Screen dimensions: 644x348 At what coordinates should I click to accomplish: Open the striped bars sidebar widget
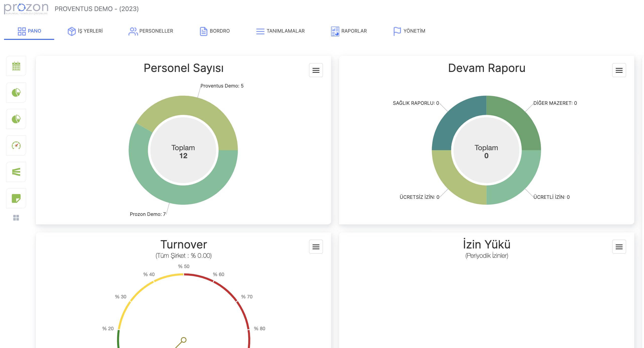[16, 172]
